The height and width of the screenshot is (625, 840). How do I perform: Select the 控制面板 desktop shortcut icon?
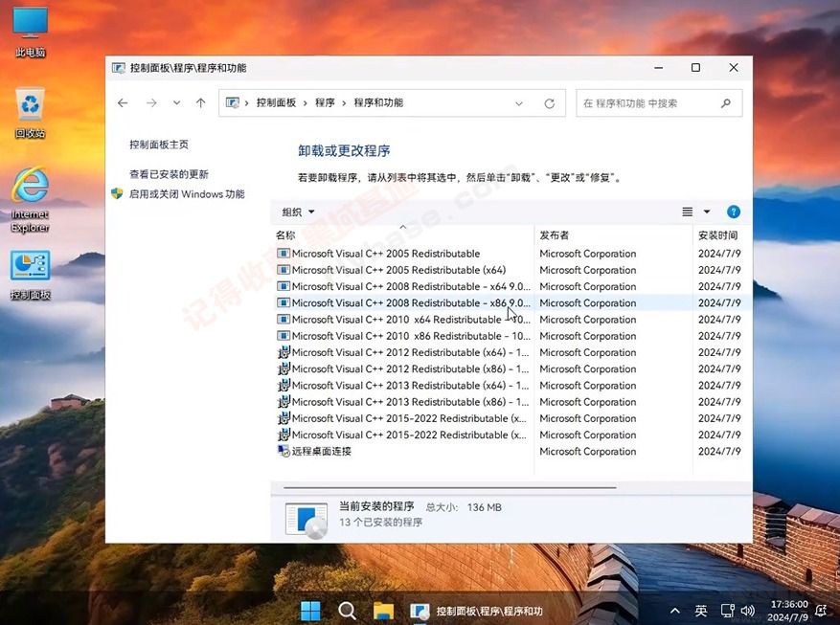pyautogui.click(x=30, y=275)
